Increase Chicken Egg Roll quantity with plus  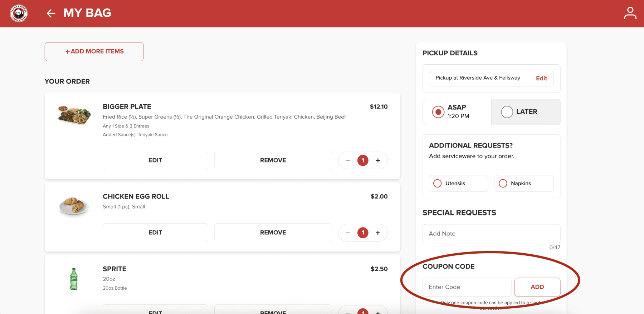click(x=378, y=233)
